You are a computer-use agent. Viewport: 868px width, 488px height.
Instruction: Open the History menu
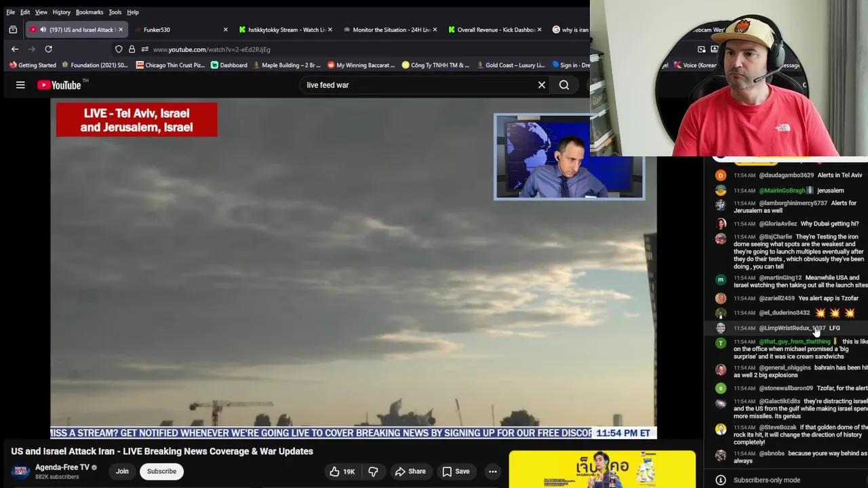62,12
